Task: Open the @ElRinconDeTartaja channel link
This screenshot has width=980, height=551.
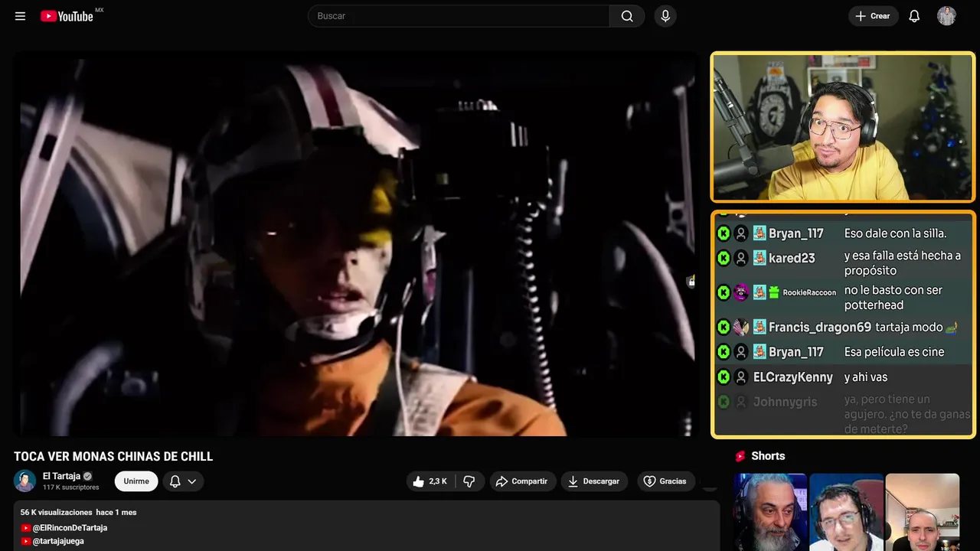Action: [x=70, y=528]
